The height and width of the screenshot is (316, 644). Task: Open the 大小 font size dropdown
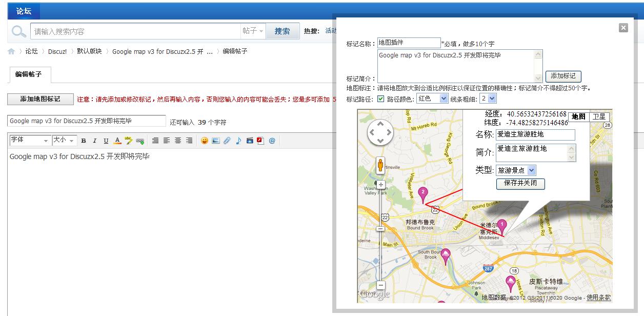(x=64, y=140)
